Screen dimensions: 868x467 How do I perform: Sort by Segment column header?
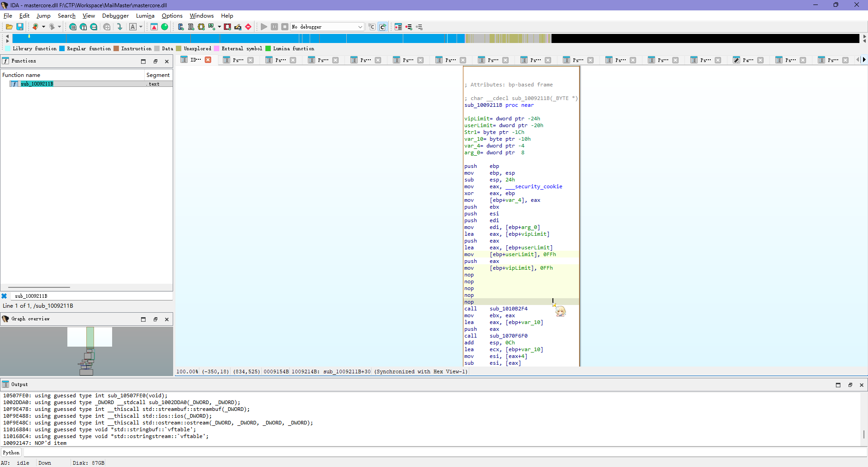click(x=158, y=75)
